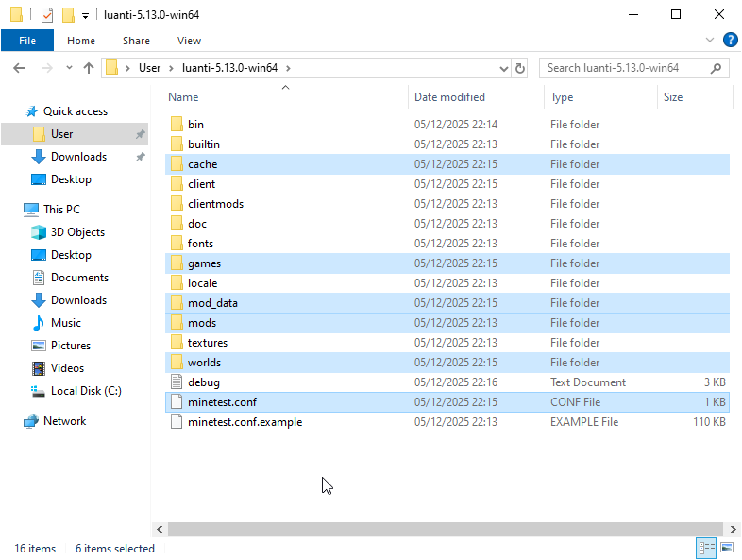
Task: Click the New folder quick access icon
Action: tap(68, 15)
